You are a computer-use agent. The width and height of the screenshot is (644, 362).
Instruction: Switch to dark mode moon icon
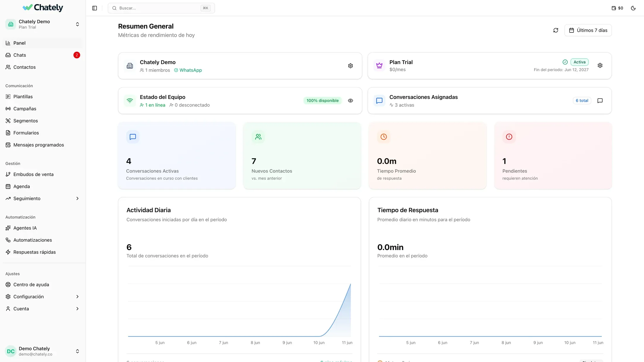pyautogui.click(x=633, y=8)
